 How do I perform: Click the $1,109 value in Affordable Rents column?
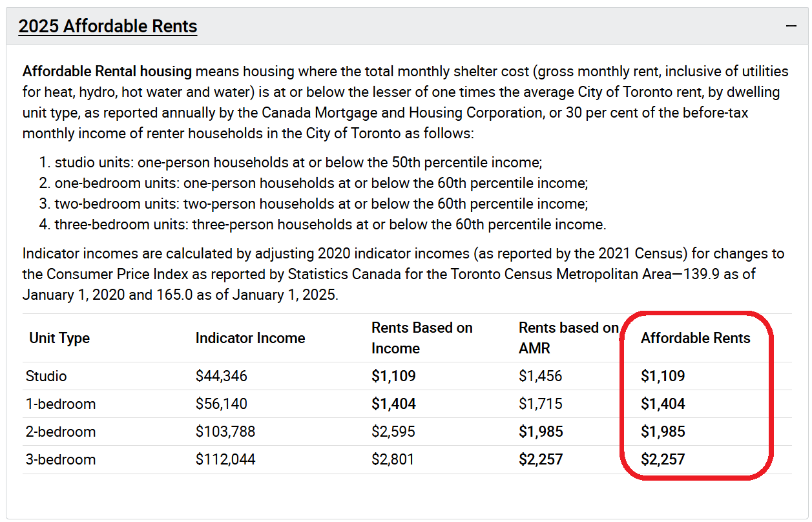click(x=663, y=376)
